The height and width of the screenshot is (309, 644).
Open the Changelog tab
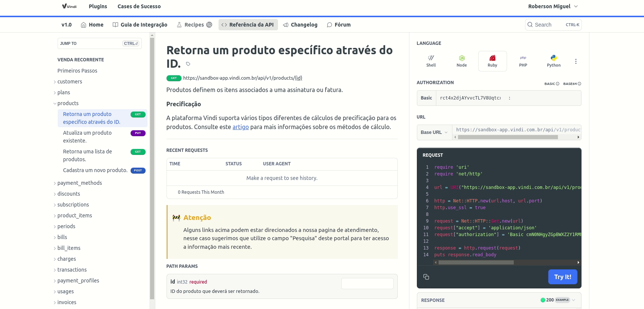tap(300, 25)
